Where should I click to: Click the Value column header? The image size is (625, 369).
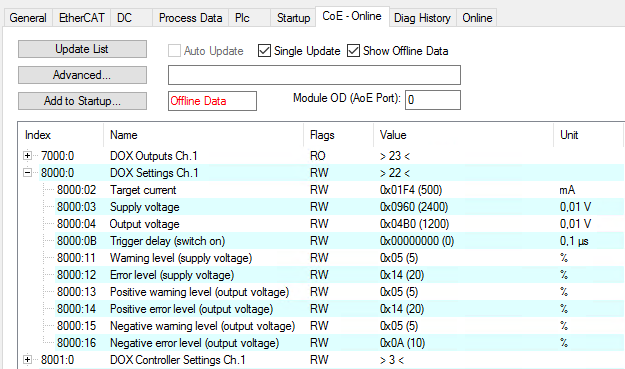(393, 135)
